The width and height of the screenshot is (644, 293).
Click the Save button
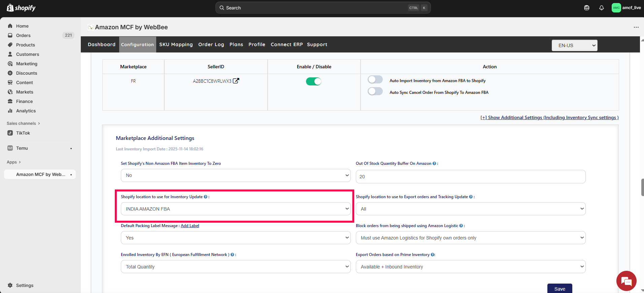tap(560, 289)
